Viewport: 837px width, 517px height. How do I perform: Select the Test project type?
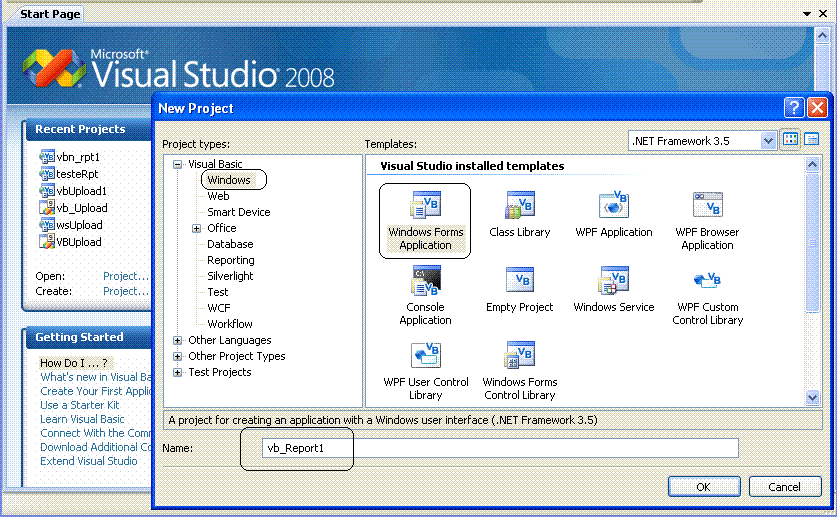218,292
